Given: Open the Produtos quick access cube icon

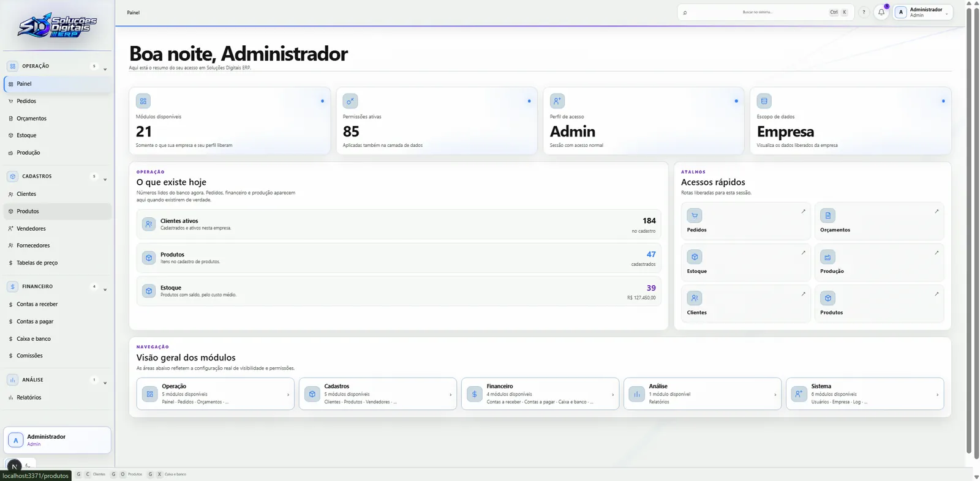Looking at the screenshot, I should point(828,298).
